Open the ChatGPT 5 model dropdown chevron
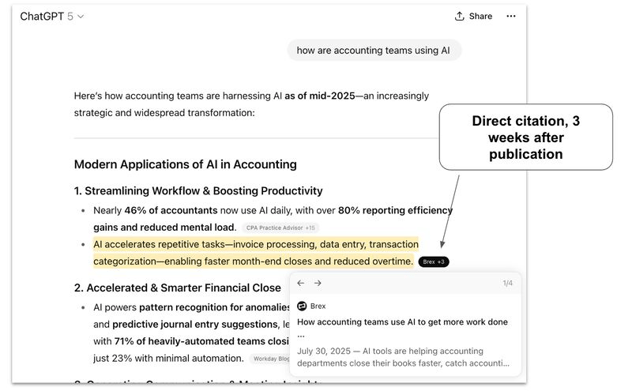Viewport: 632px width, 391px height. [81, 17]
